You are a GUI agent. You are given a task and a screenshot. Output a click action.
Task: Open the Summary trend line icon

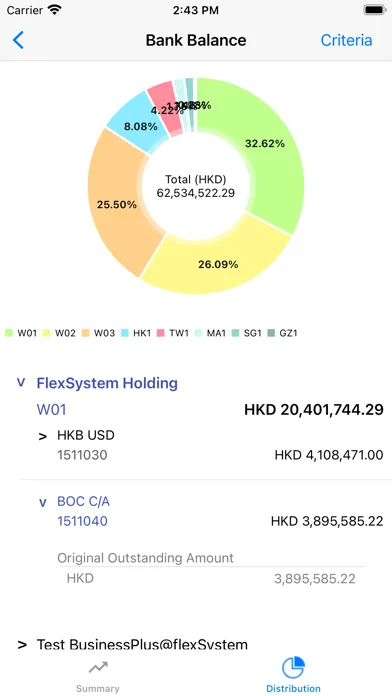coord(98,667)
